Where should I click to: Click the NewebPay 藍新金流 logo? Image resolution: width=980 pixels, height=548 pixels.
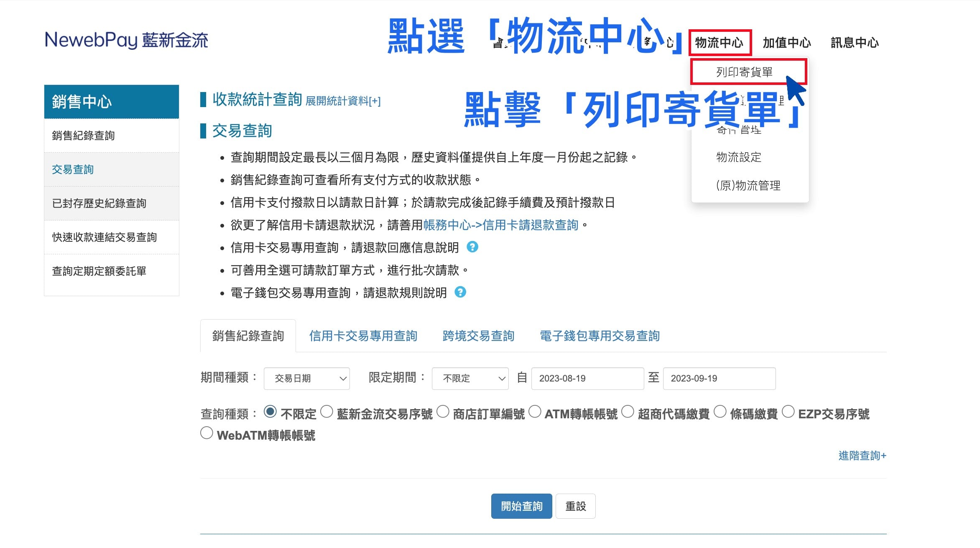click(x=126, y=40)
